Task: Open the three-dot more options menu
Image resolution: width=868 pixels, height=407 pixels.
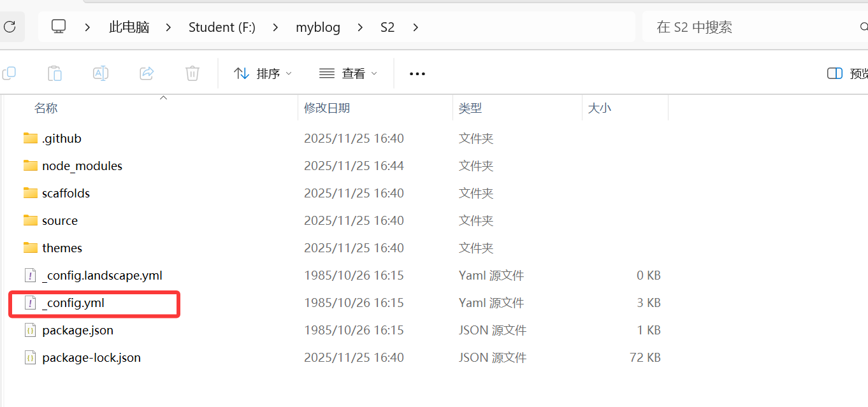Action: click(x=417, y=74)
